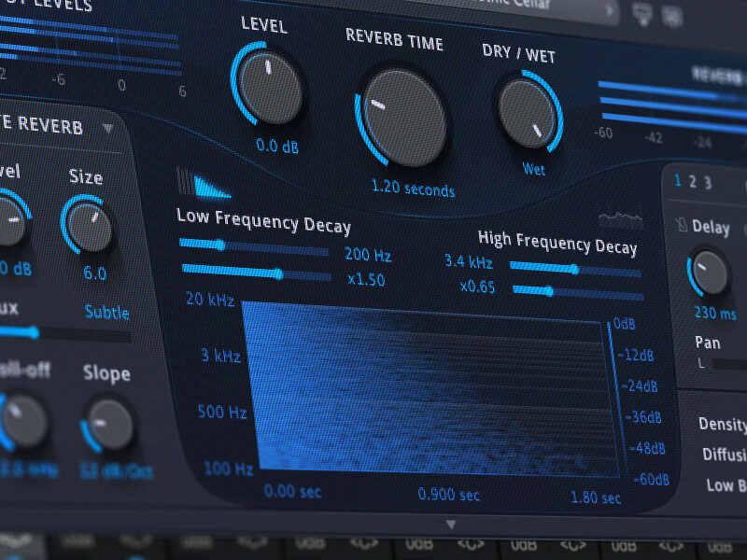Click the 6.0 size value
Screen dimensions: 747x560
click(94, 273)
